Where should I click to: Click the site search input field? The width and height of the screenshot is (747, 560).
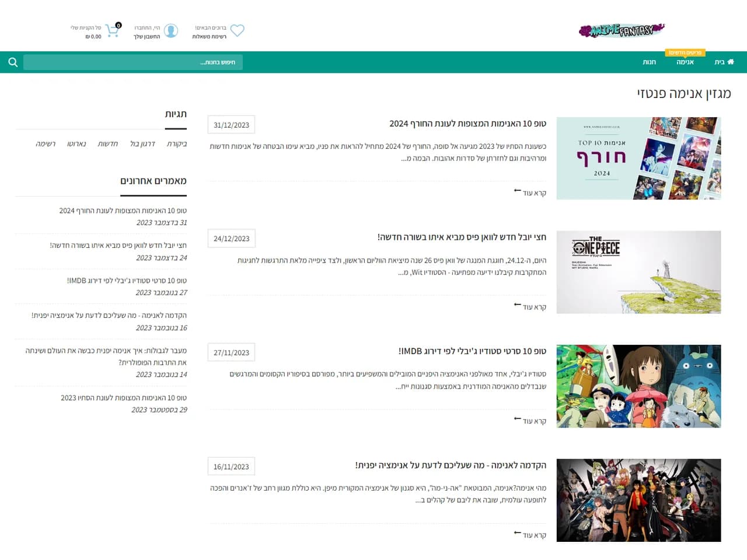[133, 62]
